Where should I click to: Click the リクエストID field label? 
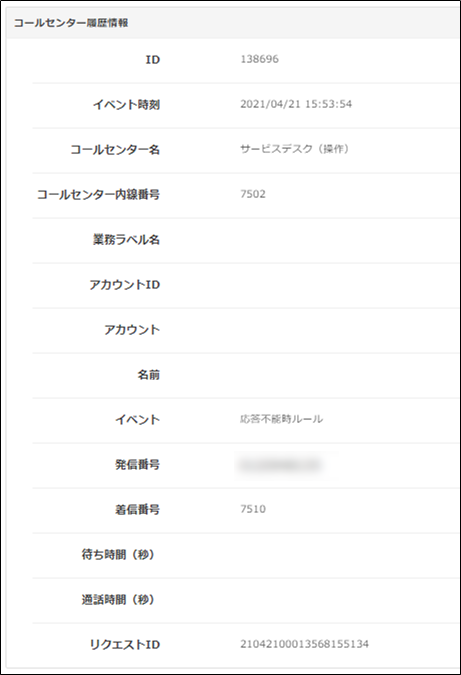click(124, 644)
